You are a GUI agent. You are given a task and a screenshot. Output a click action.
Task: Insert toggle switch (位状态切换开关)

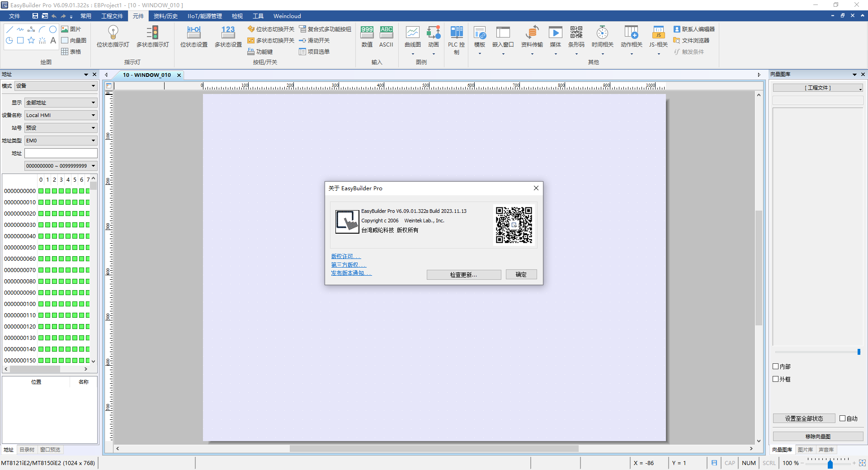click(x=271, y=29)
